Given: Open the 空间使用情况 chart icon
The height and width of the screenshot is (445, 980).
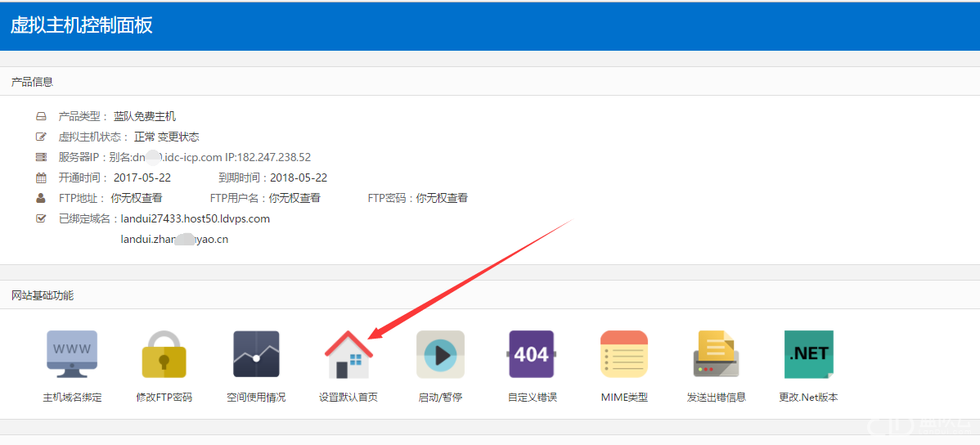Looking at the screenshot, I should [256, 354].
